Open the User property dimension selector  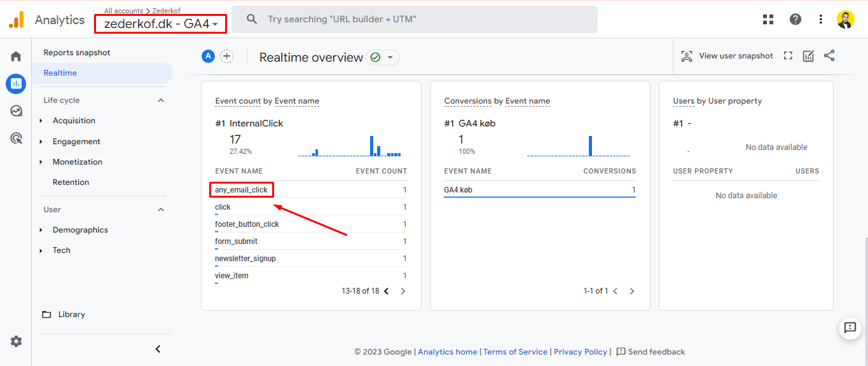click(x=734, y=101)
